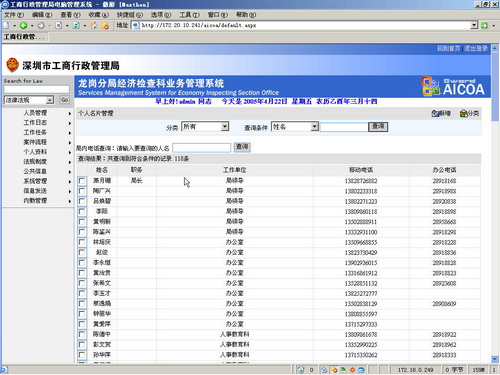The width and height of the screenshot is (500, 375).
Task: Click the 查询 button for internal phone lookup
Action: [x=242, y=147]
